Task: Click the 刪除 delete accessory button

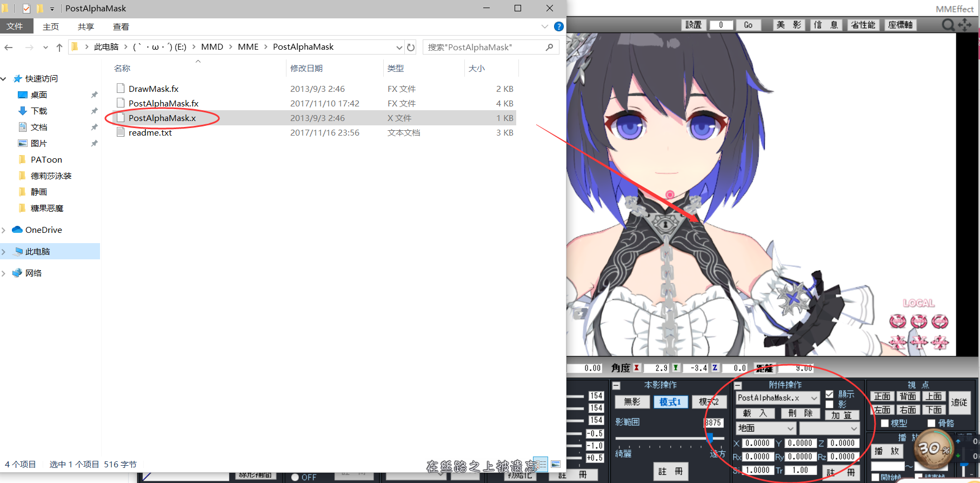Action: click(801, 414)
